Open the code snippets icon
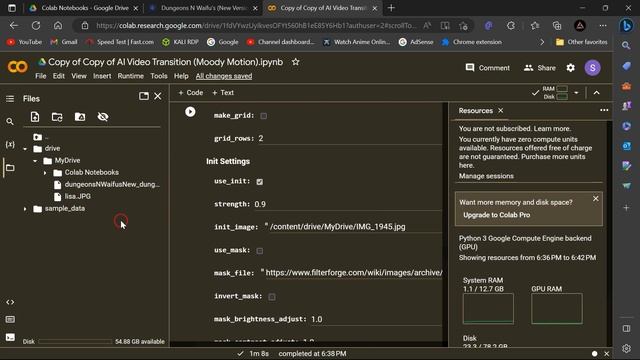Viewport: 640px width, 360px height. pyautogui.click(x=10, y=302)
